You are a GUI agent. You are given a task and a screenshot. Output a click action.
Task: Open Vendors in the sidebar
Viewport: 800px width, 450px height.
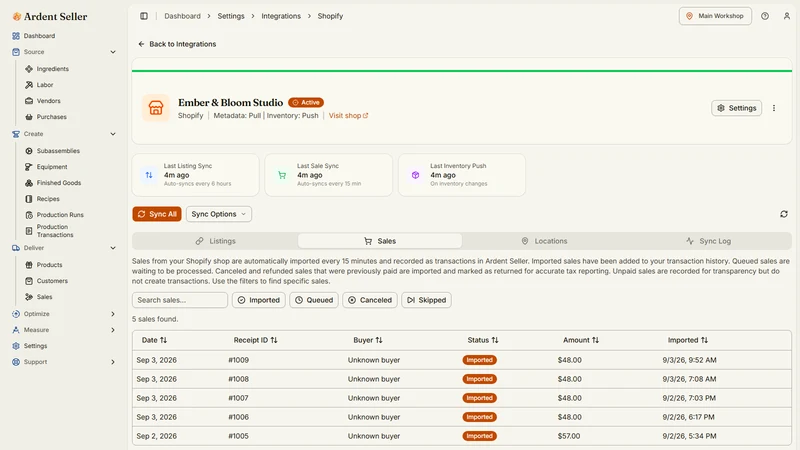[x=48, y=101]
